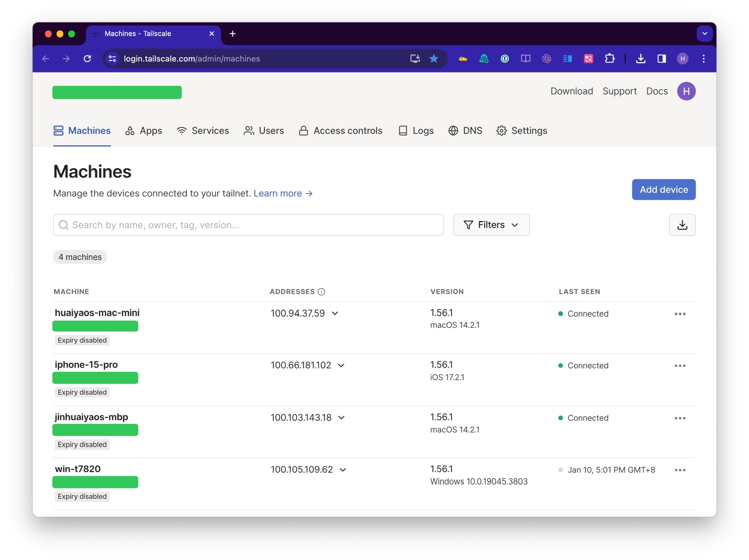This screenshot has width=749, height=560.
Task: Switch to the Settings tab
Action: (522, 131)
